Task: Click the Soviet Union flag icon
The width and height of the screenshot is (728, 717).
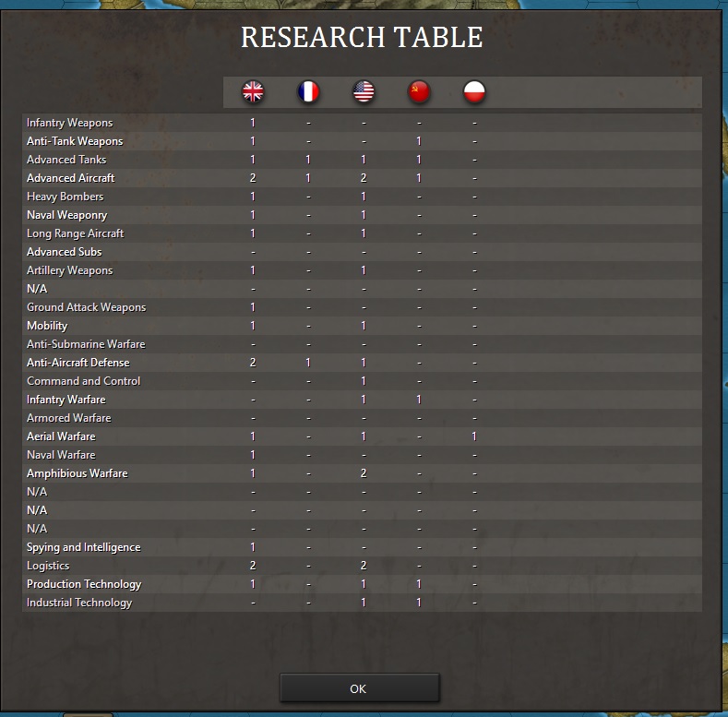Action: [419, 91]
